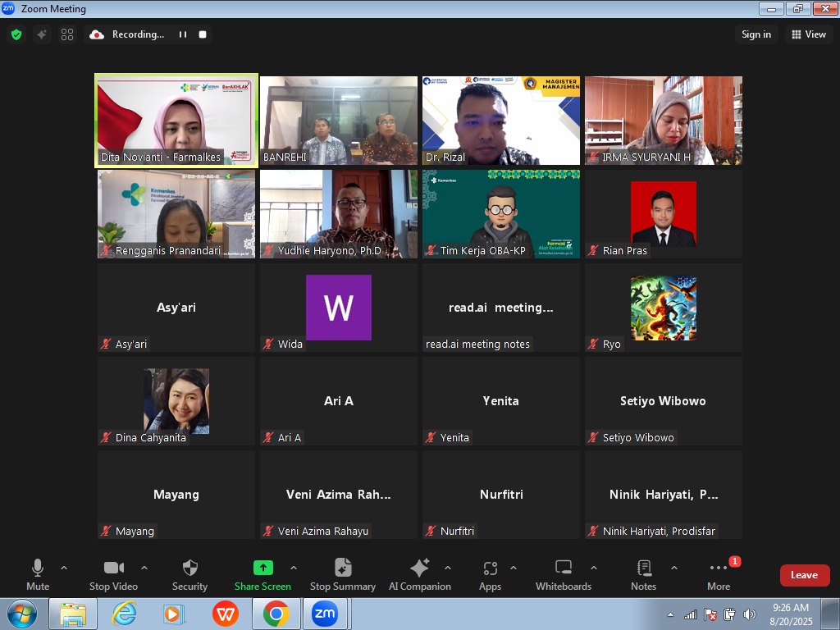Open the Whiteboards tool

tap(564, 574)
